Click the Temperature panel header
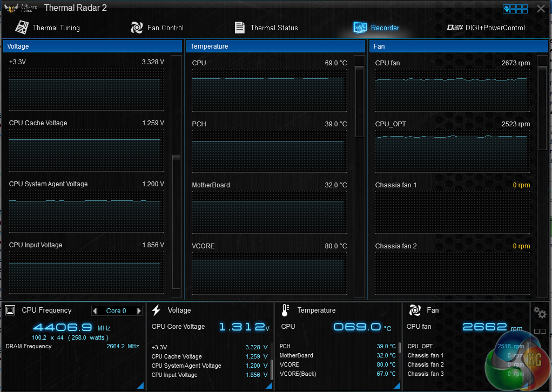The image size is (552, 392). [x=275, y=46]
